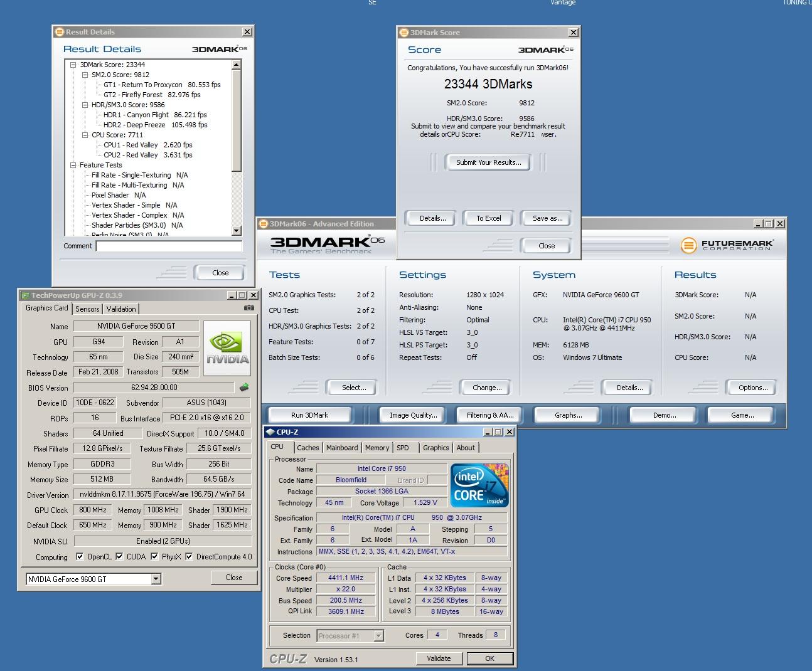Click the Validate button in CPU-Z
812x671 pixels.
coord(439,658)
